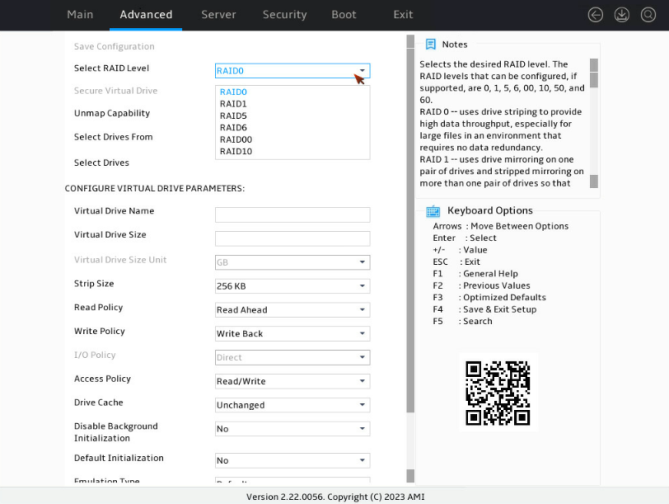Open the Read Policy dropdown
This screenshot has width=669, height=504.
[292, 310]
